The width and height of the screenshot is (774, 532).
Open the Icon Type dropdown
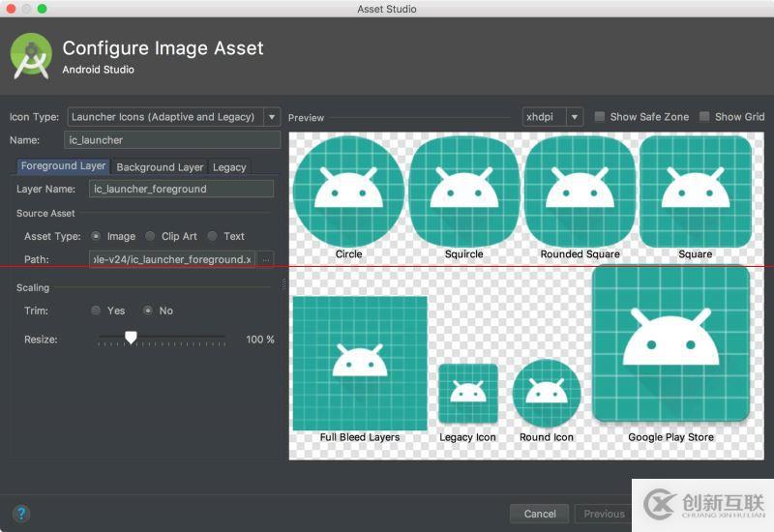coord(174,117)
